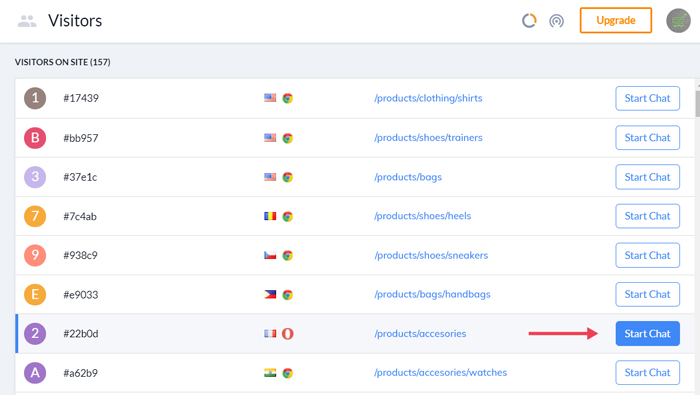The width and height of the screenshot is (700, 395).
Task: Open the broadcast signal icon in header
Action: (556, 21)
